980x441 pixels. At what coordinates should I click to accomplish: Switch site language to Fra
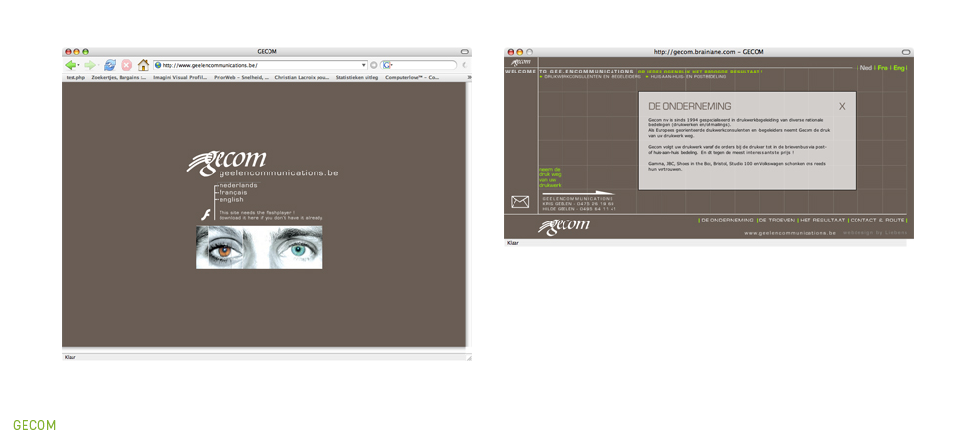[x=883, y=68]
